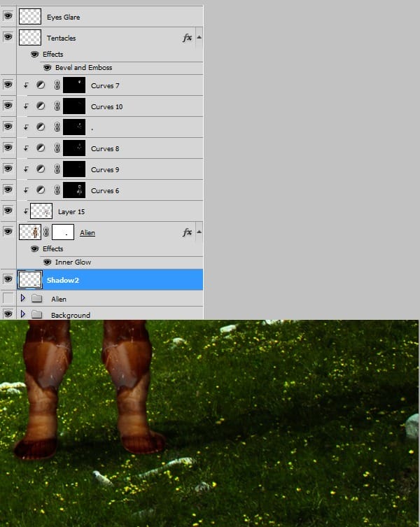Click the link icon between Alien thumbnail and mask

[x=46, y=232]
